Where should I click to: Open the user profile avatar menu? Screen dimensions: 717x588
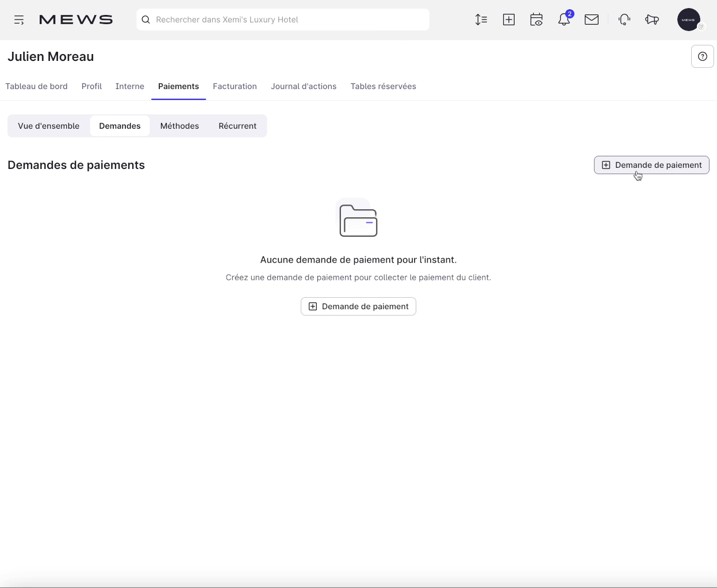(x=689, y=20)
